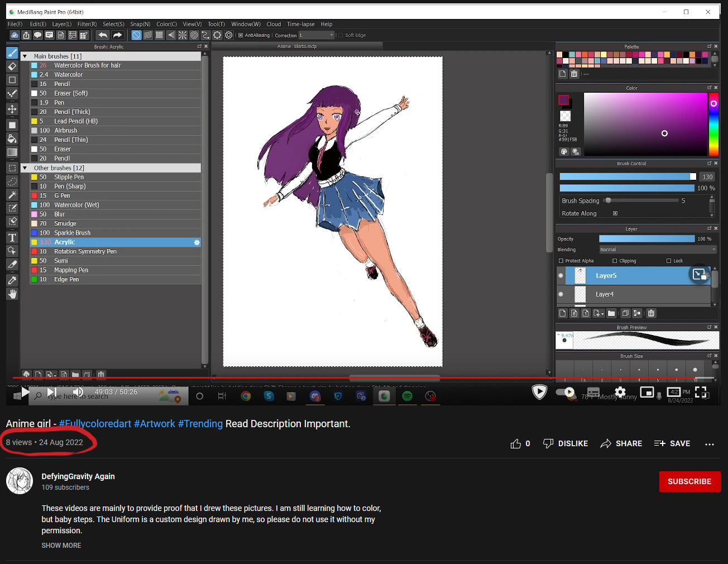Open the Filter(R) menu

point(87,24)
